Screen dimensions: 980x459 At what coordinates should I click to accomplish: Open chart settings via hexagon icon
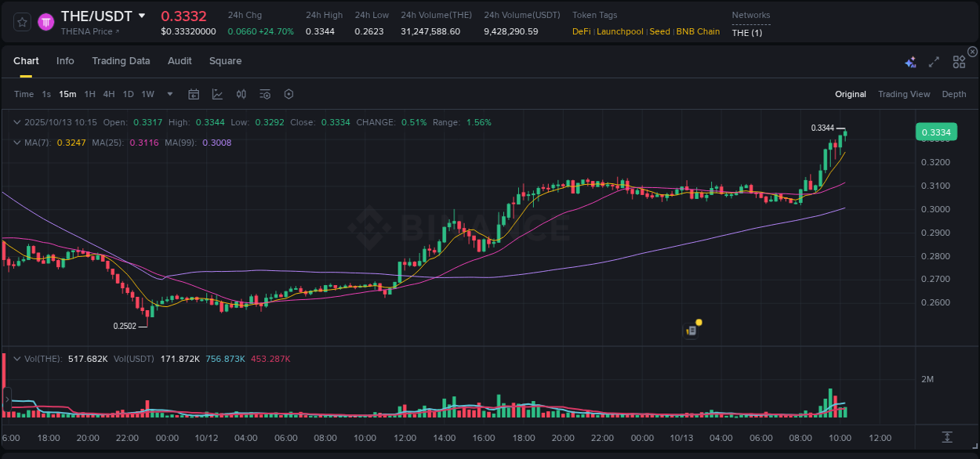tap(289, 94)
